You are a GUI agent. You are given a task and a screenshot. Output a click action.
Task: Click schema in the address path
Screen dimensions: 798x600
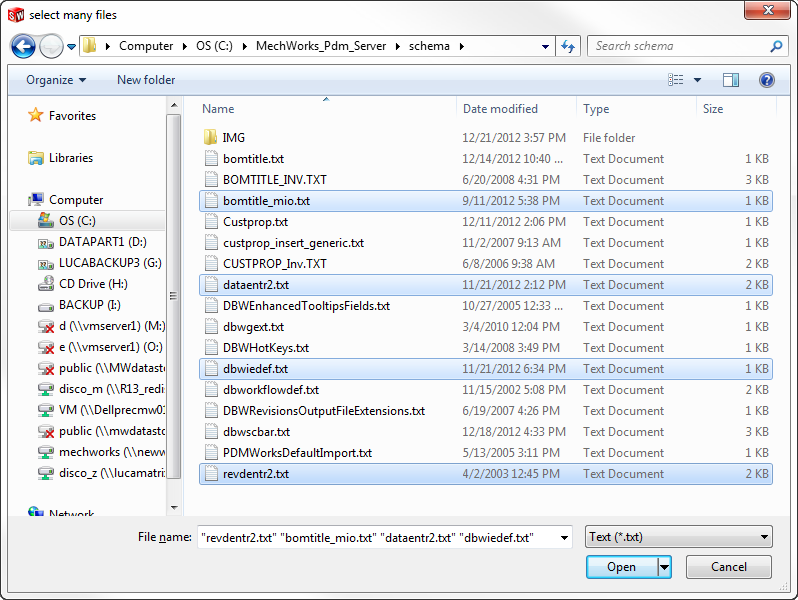[429, 46]
